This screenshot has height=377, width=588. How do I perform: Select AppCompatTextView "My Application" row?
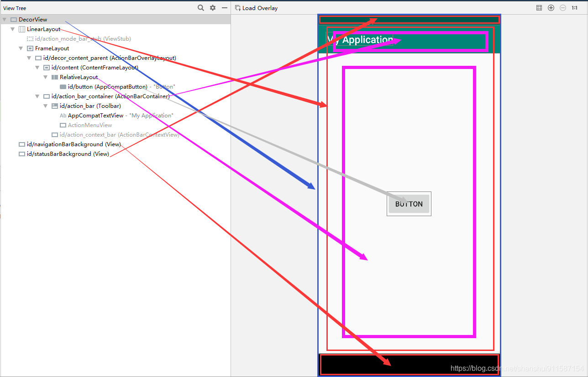[115, 116]
